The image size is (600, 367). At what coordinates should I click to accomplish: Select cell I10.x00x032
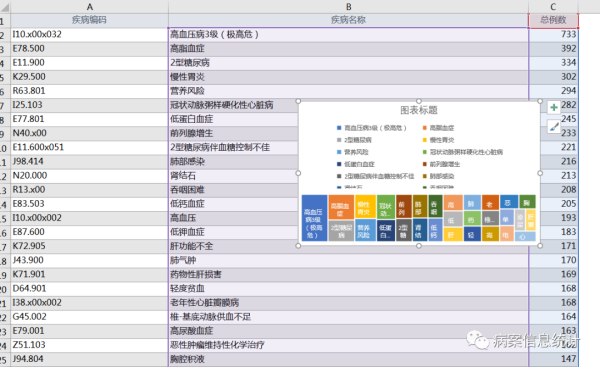[90, 34]
